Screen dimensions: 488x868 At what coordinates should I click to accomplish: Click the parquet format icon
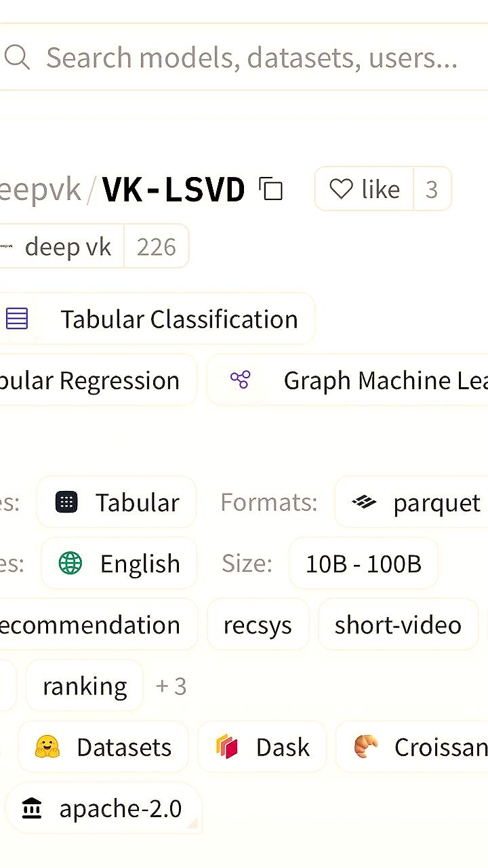pos(364,502)
